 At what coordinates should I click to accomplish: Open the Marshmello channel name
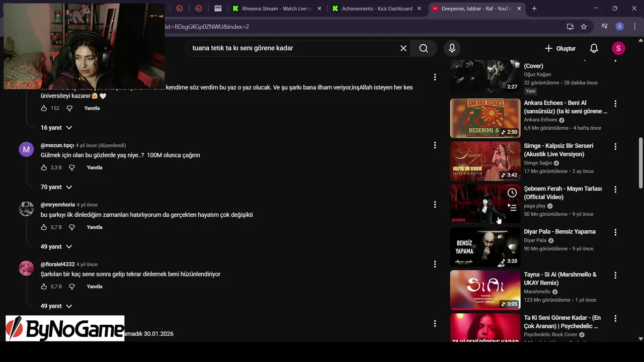click(537, 292)
